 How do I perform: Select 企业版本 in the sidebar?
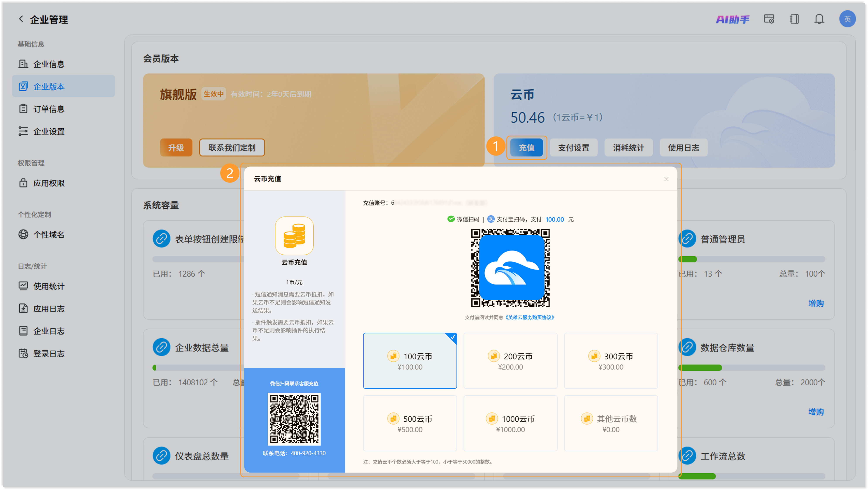tap(63, 86)
